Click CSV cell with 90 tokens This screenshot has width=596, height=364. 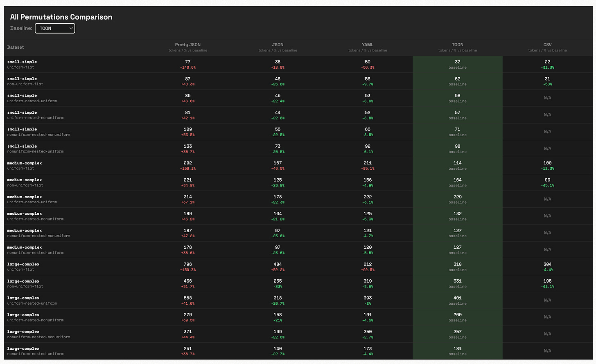pos(547,182)
